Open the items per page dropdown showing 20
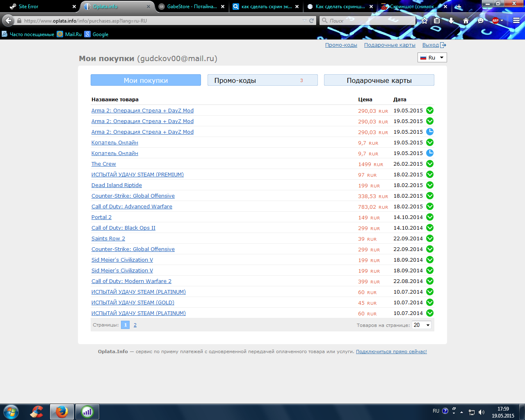The height and width of the screenshot is (420, 525). point(422,325)
